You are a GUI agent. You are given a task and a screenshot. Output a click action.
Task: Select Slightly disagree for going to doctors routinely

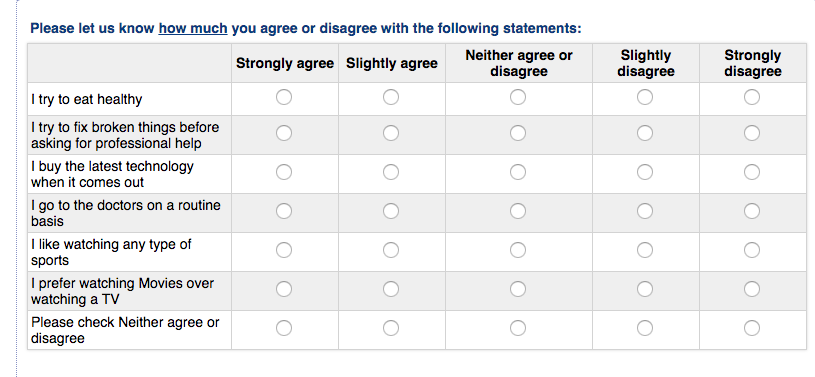click(645, 211)
